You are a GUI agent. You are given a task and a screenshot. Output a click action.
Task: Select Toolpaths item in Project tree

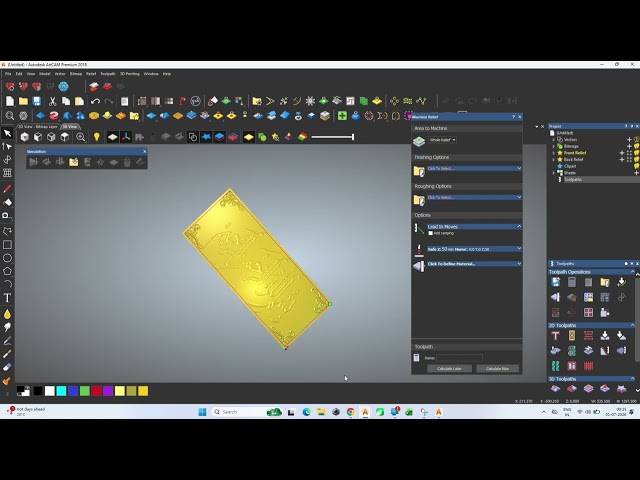[573, 179]
